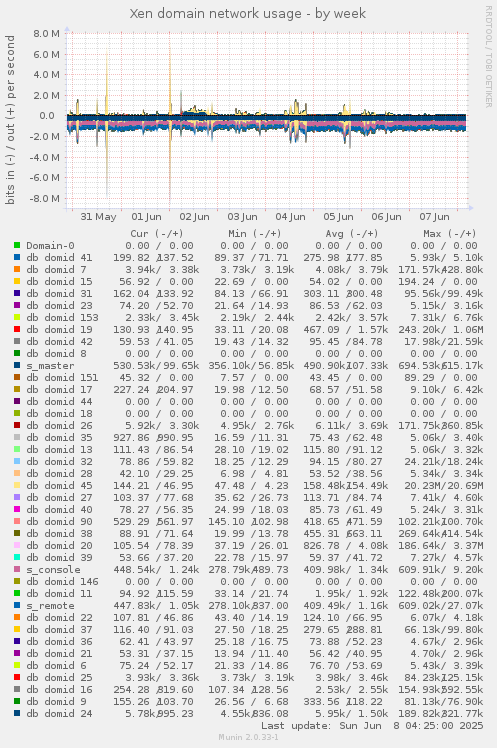Click the Domain-0 legend color swatch
The width and height of the screenshot is (497, 748).
pyautogui.click(x=17, y=246)
